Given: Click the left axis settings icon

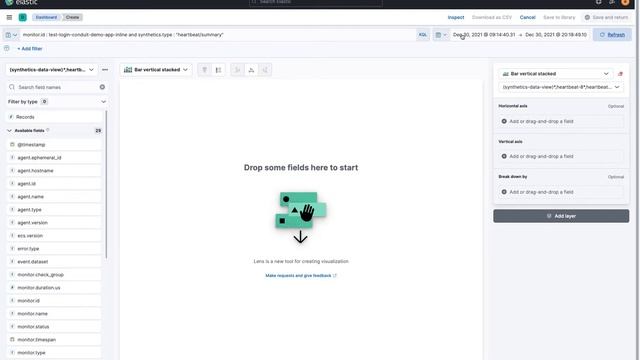Looking at the screenshot, I should (237, 70).
